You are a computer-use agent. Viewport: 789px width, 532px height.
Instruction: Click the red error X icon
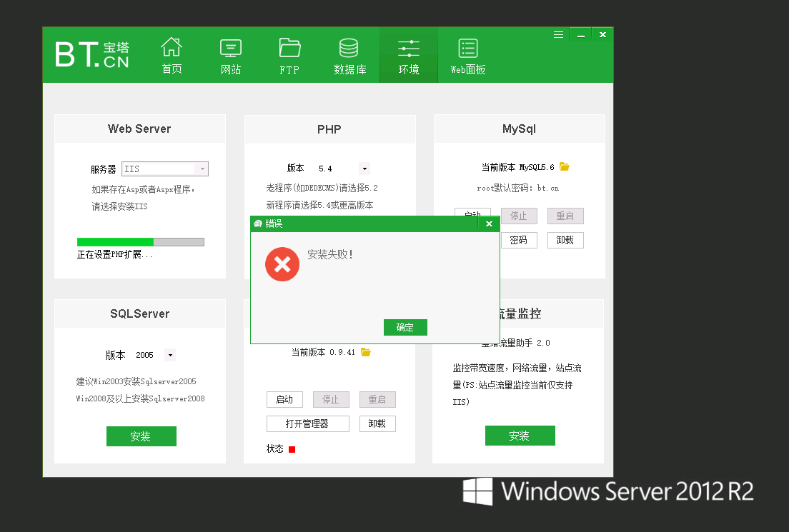pyautogui.click(x=282, y=264)
